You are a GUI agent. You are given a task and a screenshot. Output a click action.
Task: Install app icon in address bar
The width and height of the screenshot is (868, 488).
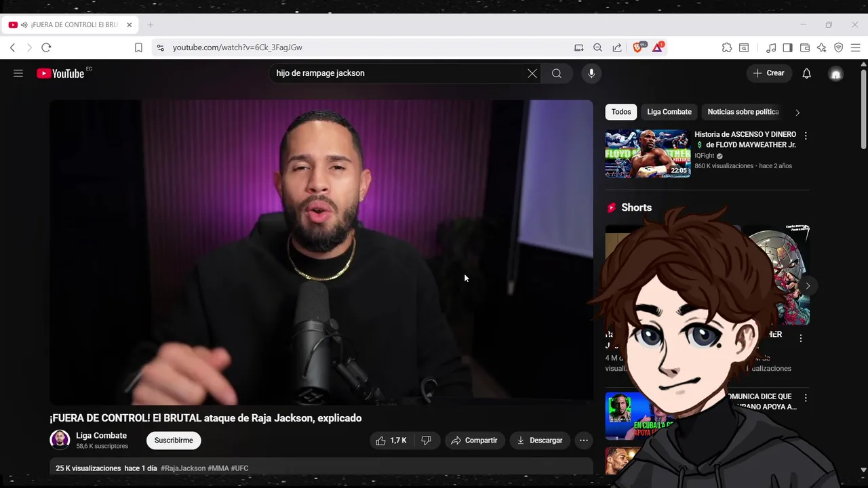pos(578,47)
